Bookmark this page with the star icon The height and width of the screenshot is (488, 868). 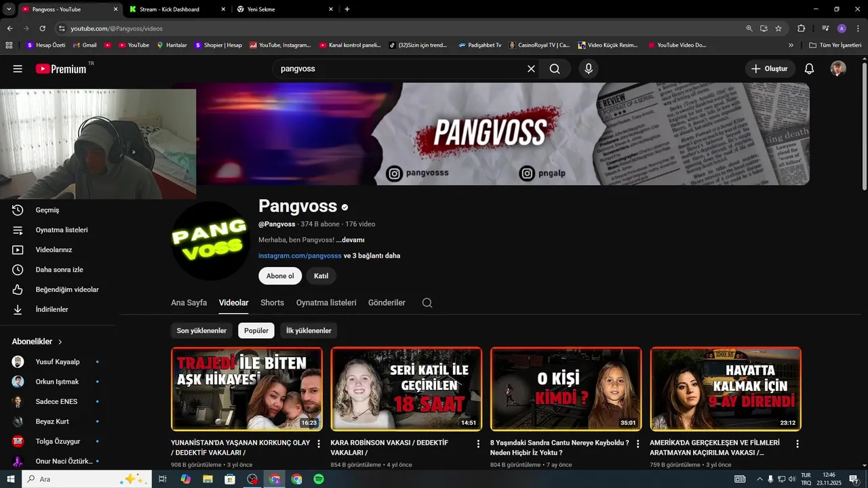(x=778, y=28)
